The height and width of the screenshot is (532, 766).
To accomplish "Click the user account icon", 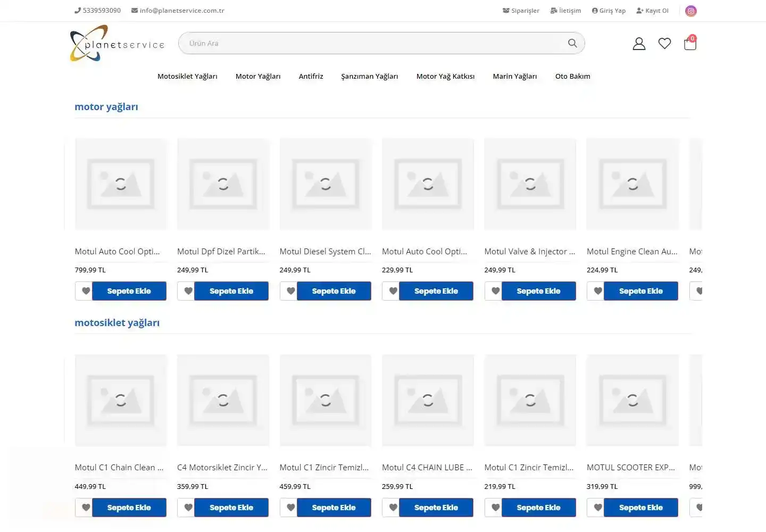I will [639, 44].
